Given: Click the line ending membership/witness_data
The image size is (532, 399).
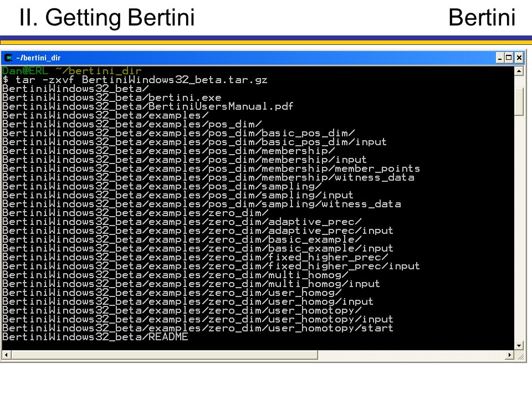Looking at the screenshot, I should (208, 177).
